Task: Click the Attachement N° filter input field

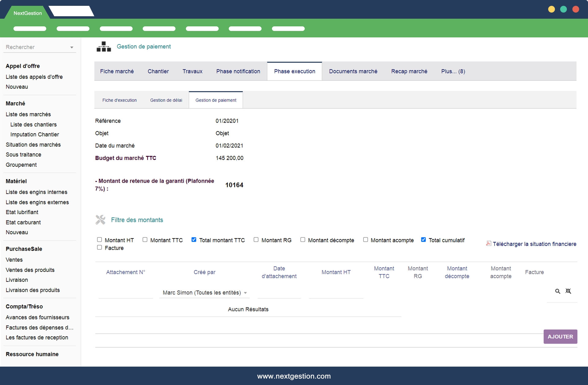Action: [x=126, y=293]
